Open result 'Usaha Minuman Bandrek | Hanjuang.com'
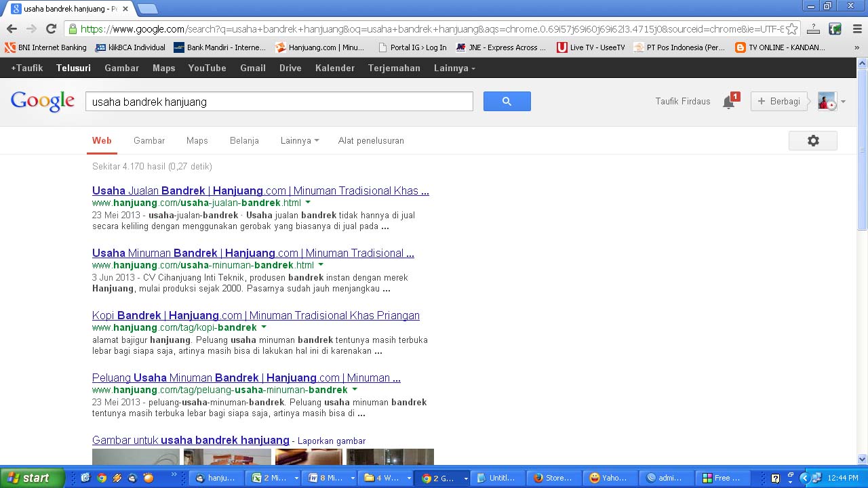Screen dimensions: 868x488 click(x=253, y=253)
